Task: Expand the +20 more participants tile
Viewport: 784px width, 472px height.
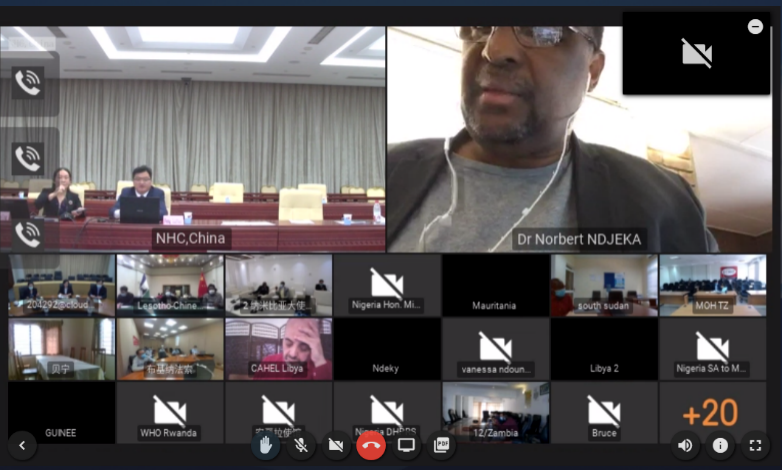Action: click(711, 411)
